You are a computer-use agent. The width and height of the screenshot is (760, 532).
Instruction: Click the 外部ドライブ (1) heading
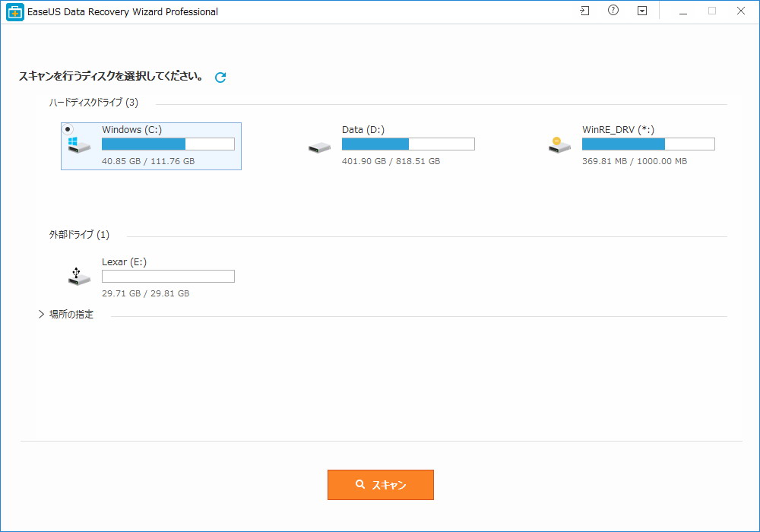pyautogui.click(x=79, y=235)
